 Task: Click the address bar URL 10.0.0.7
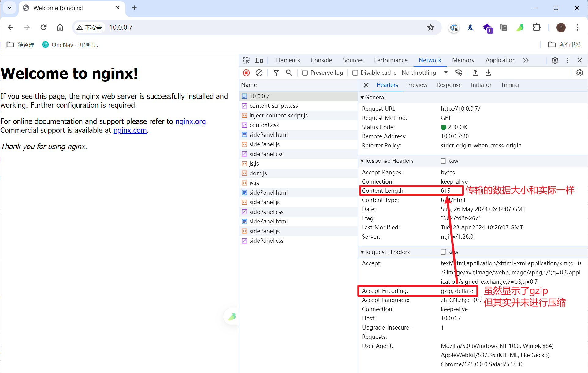pyautogui.click(x=121, y=28)
